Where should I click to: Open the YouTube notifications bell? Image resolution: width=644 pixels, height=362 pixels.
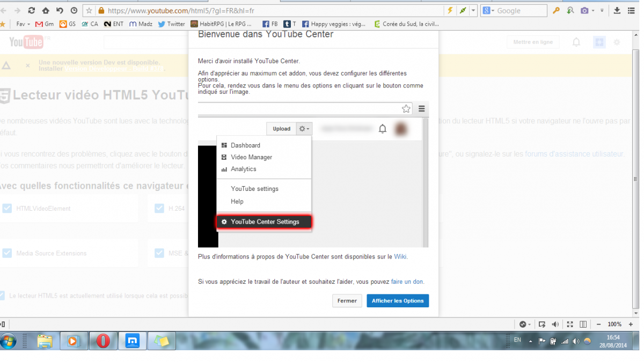[x=576, y=42]
